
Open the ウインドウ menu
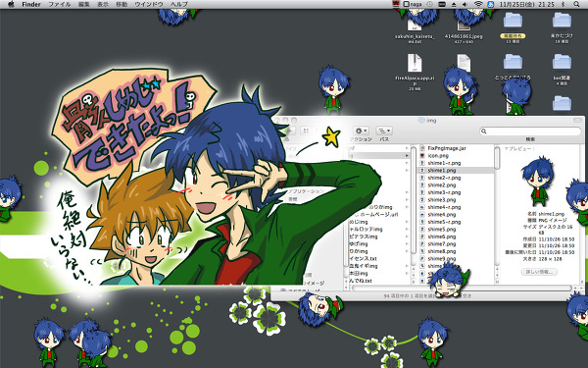point(149,4)
